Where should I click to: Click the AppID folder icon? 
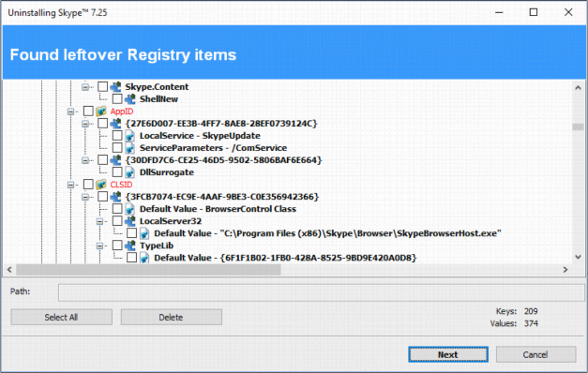101,112
